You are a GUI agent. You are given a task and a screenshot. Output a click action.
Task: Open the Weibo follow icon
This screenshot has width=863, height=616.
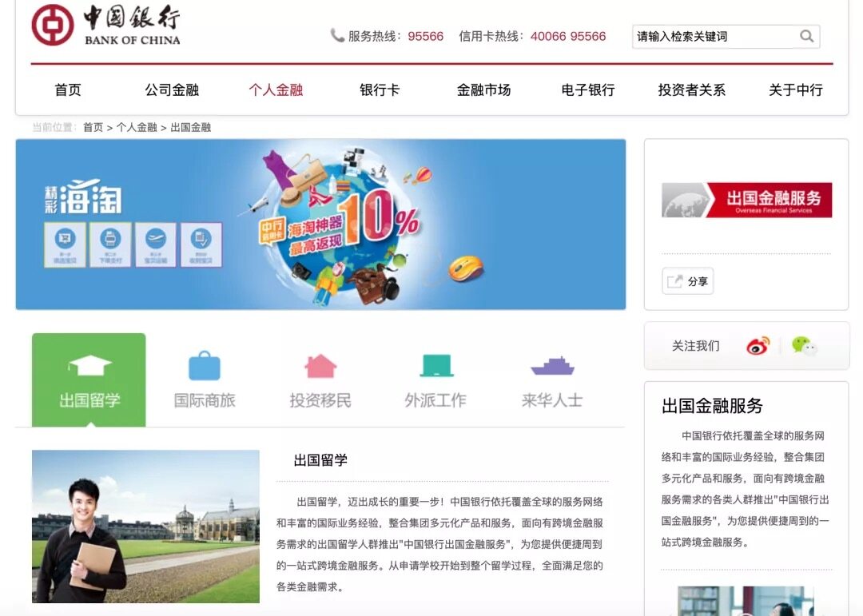758,346
